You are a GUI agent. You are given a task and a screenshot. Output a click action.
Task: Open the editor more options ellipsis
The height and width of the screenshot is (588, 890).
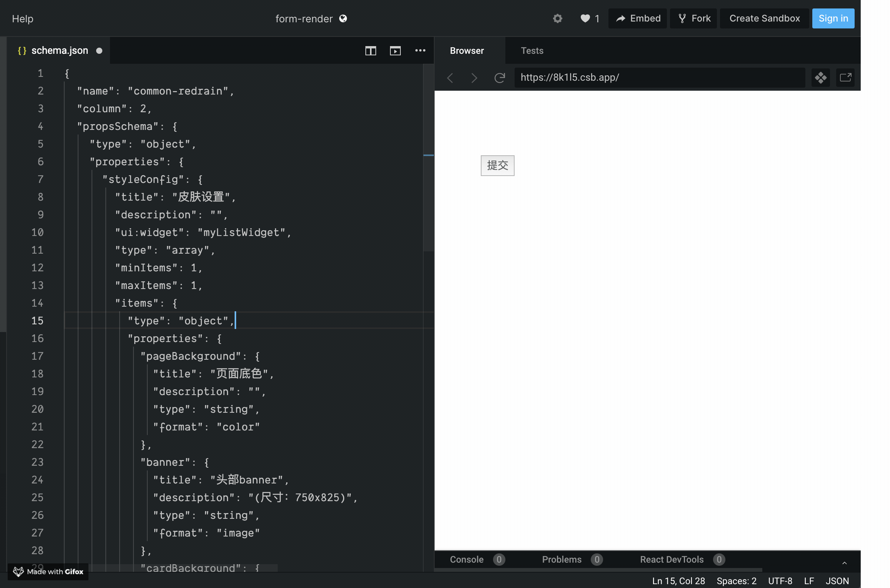tap(420, 51)
